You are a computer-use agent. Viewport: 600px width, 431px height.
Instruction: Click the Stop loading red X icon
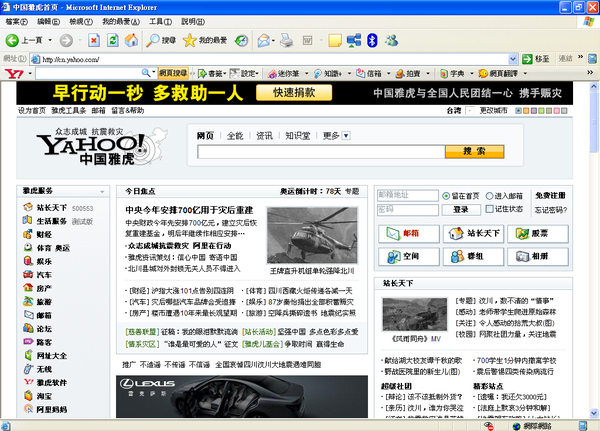[x=94, y=40]
